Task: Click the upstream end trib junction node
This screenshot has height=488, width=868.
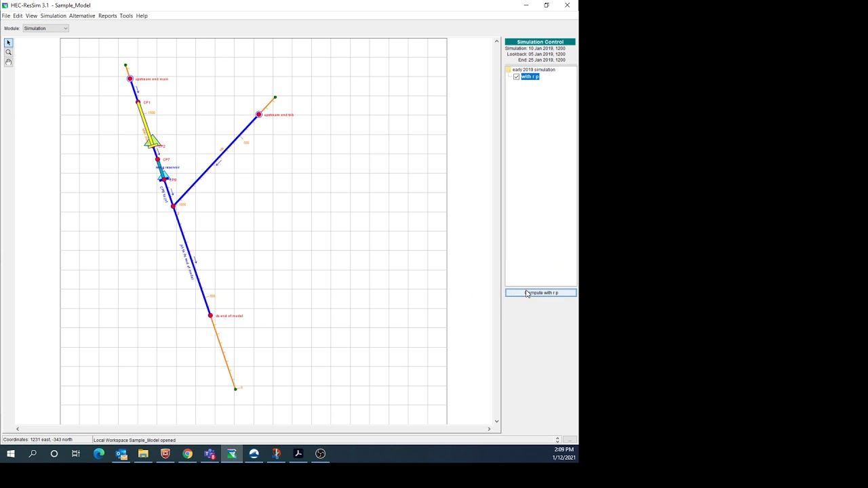Action: [x=258, y=115]
